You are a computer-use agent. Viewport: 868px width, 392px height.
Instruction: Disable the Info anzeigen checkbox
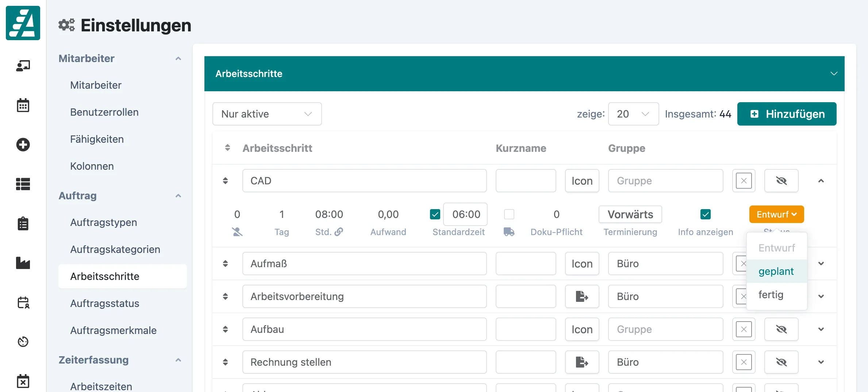pyautogui.click(x=705, y=214)
